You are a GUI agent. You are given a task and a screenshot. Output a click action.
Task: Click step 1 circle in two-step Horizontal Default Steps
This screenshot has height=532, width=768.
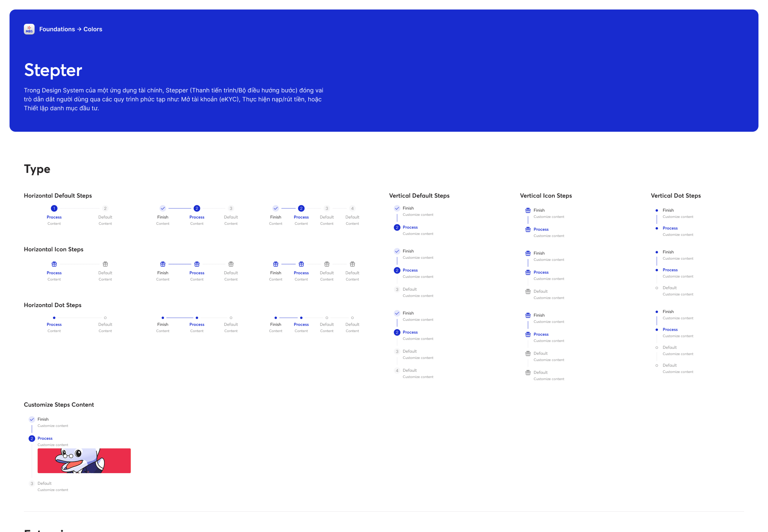(x=54, y=208)
